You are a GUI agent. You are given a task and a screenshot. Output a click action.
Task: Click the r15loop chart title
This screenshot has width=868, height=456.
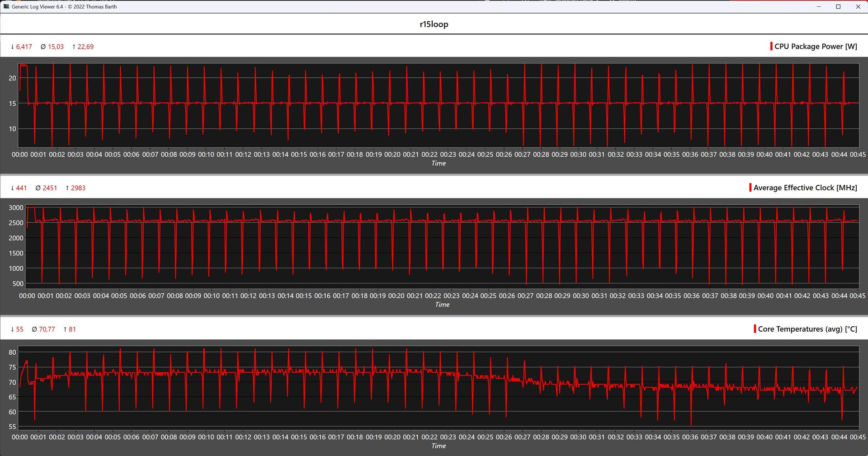[434, 24]
